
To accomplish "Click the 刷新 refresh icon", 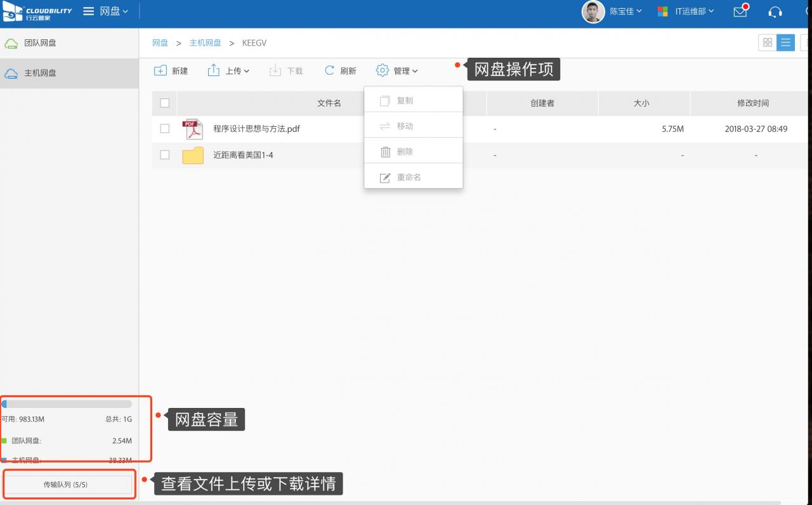I will click(x=329, y=70).
